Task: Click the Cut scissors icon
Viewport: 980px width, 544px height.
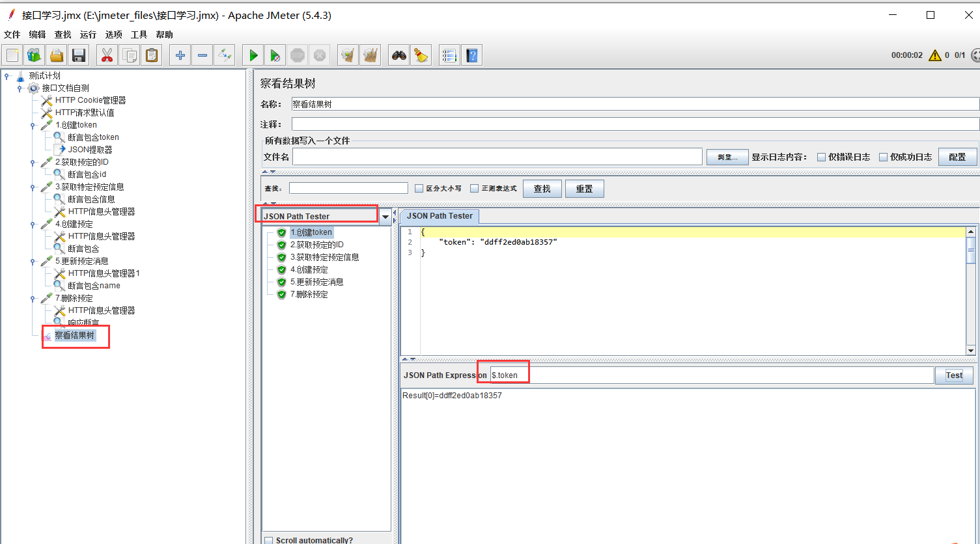Action: coord(107,55)
